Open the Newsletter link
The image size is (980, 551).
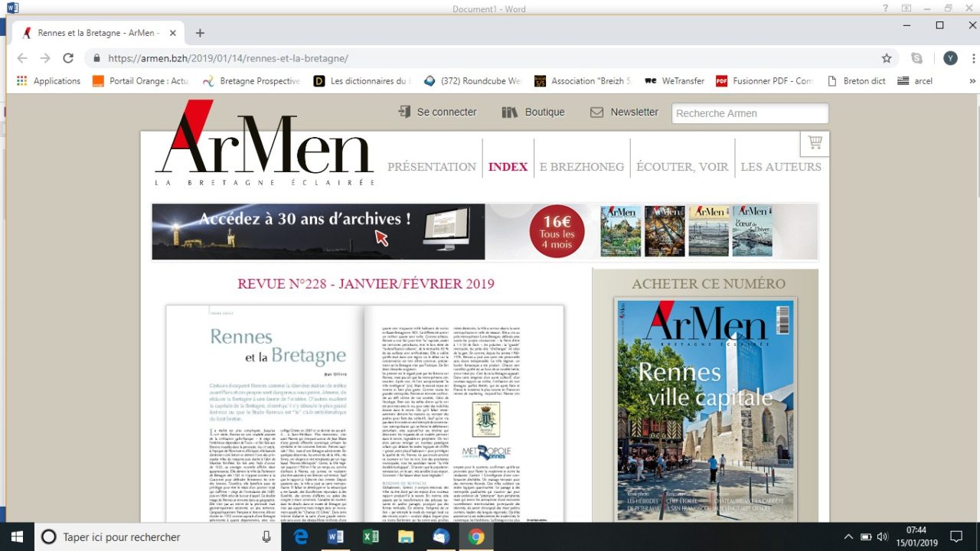[x=624, y=112]
